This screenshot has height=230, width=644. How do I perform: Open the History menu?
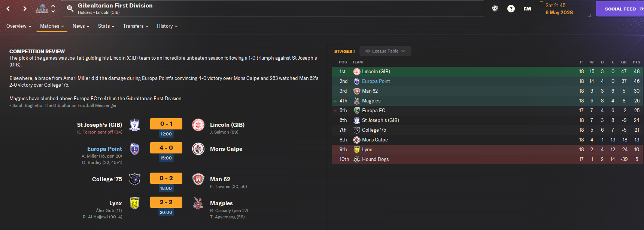[167, 26]
